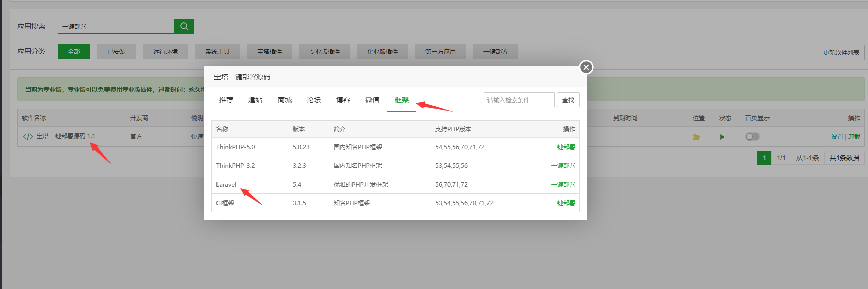Click the 卸载 uninstall link
868x289 pixels.
(x=854, y=137)
